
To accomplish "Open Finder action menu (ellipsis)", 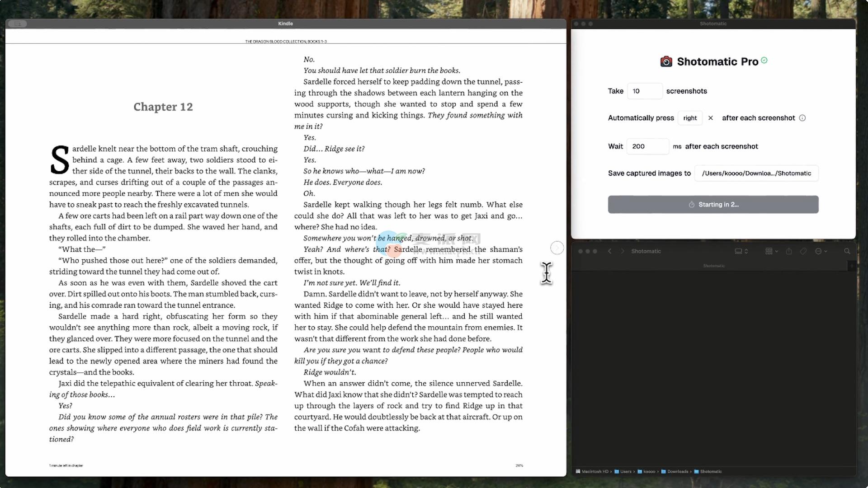I will 821,251.
